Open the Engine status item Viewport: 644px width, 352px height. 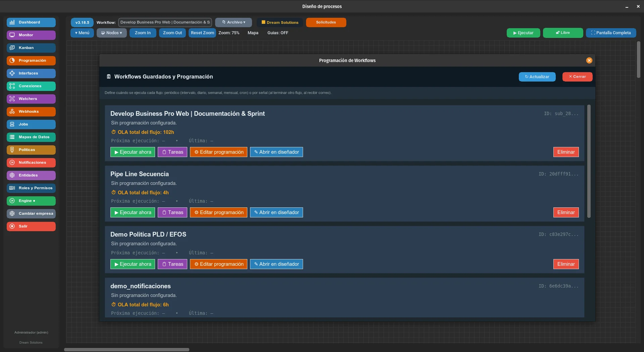[31, 201]
